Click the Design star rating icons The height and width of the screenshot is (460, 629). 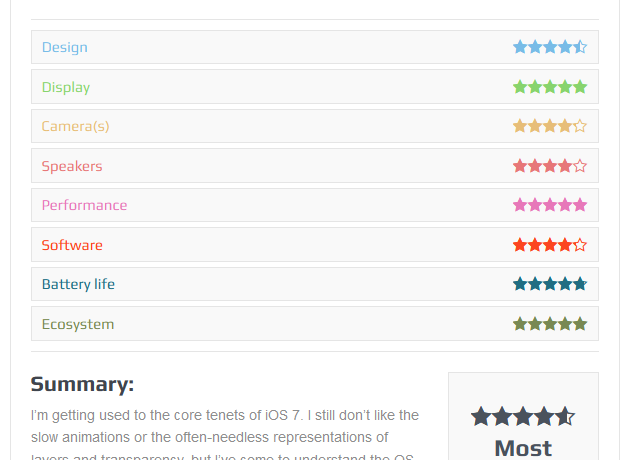pos(549,47)
